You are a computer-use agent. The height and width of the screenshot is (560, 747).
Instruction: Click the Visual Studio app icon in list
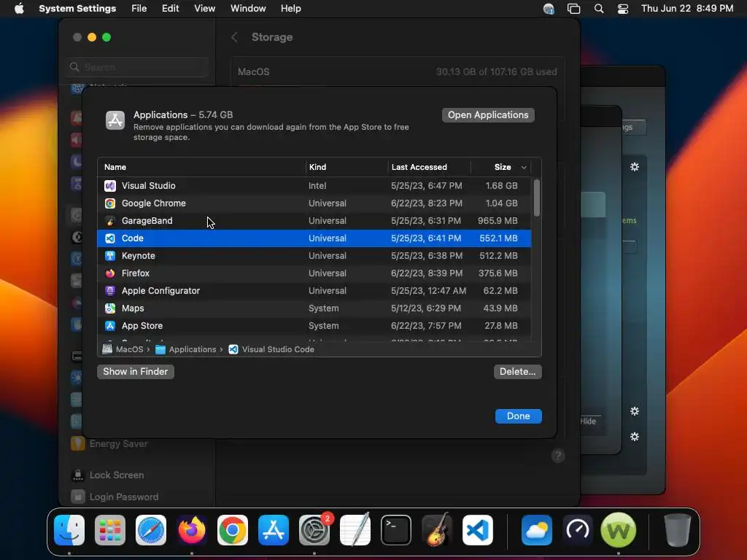tap(110, 186)
